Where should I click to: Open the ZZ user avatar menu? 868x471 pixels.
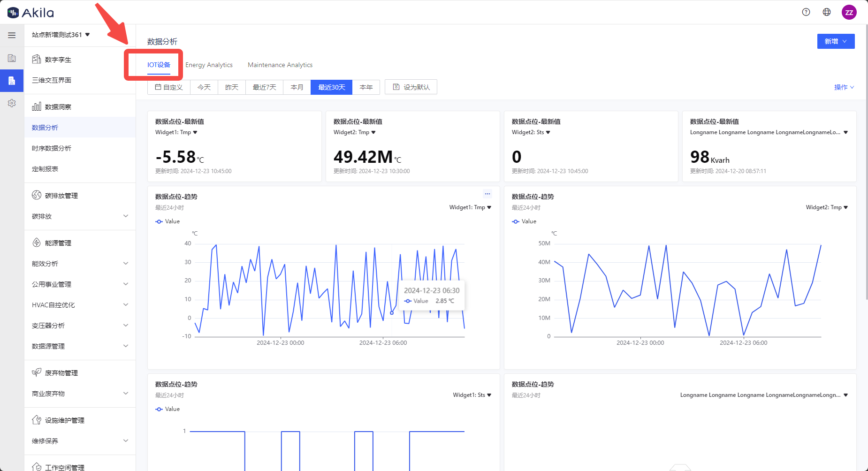pyautogui.click(x=849, y=12)
